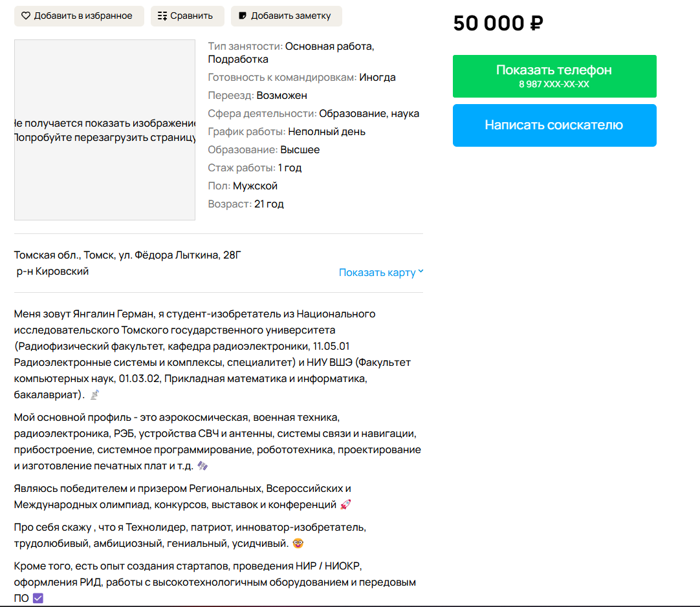Open the Показать карту link
Image resolution: width=700 pixels, height=607 pixels.
[x=377, y=273]
